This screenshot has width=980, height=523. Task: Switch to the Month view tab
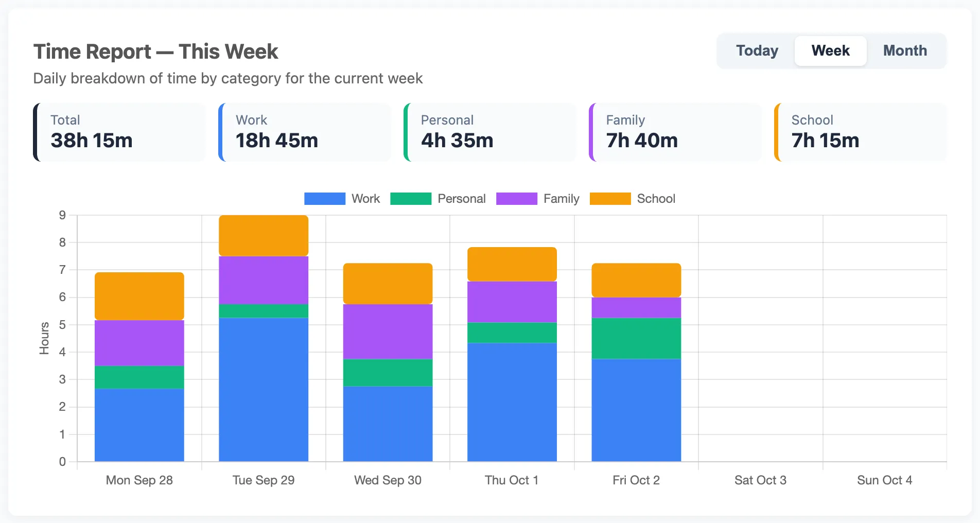coord(905,51)
